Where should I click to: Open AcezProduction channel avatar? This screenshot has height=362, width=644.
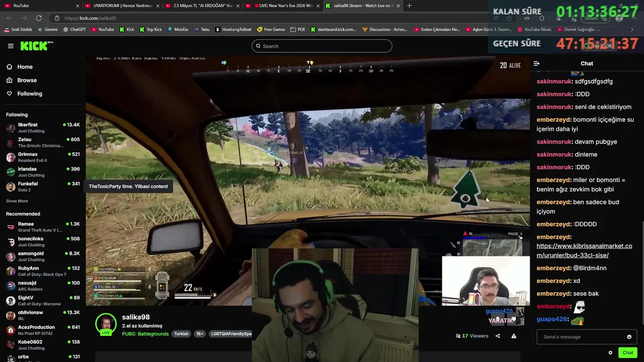point(11,330)
